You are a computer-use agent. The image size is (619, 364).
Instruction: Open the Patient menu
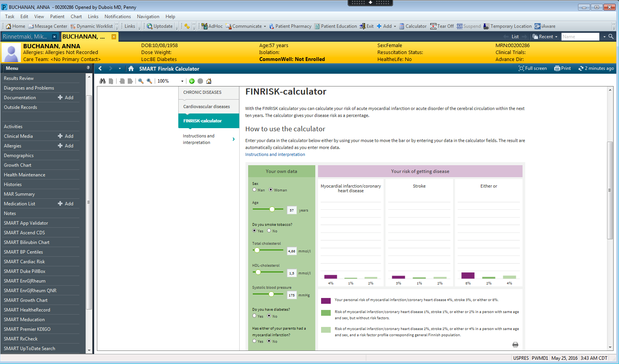(57, 17)
